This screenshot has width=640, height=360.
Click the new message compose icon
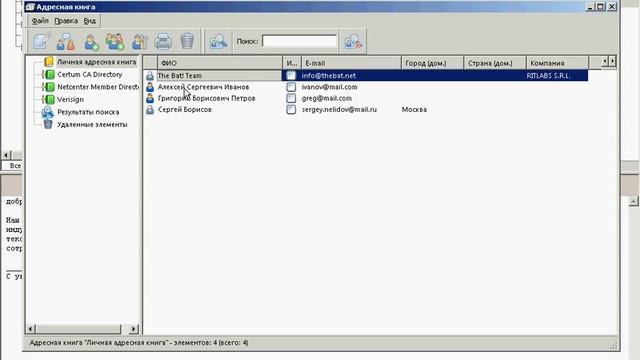click(41, 41)
